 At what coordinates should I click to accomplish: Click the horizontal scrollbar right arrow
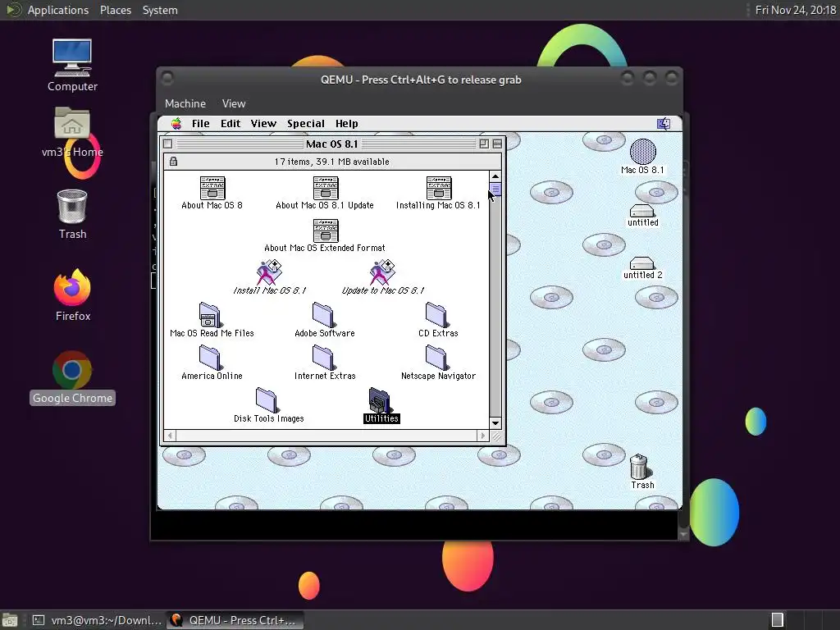(482, 436)
